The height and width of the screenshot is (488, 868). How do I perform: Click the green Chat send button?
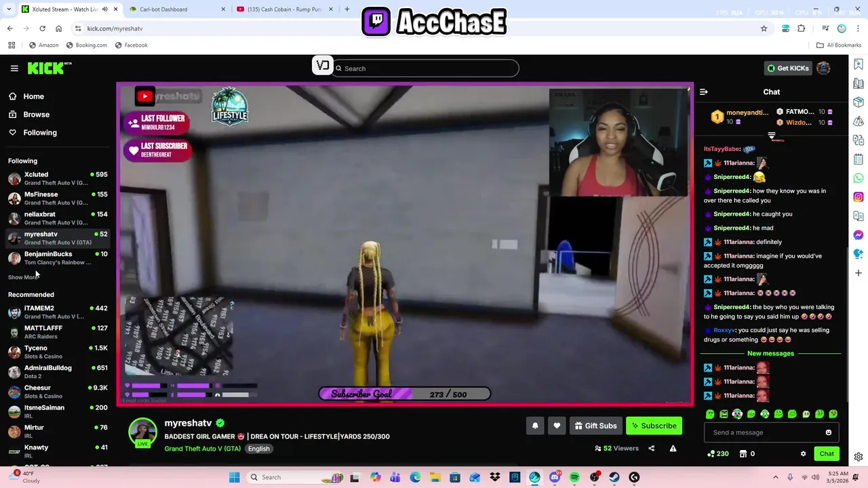click(x=827, y=454)
